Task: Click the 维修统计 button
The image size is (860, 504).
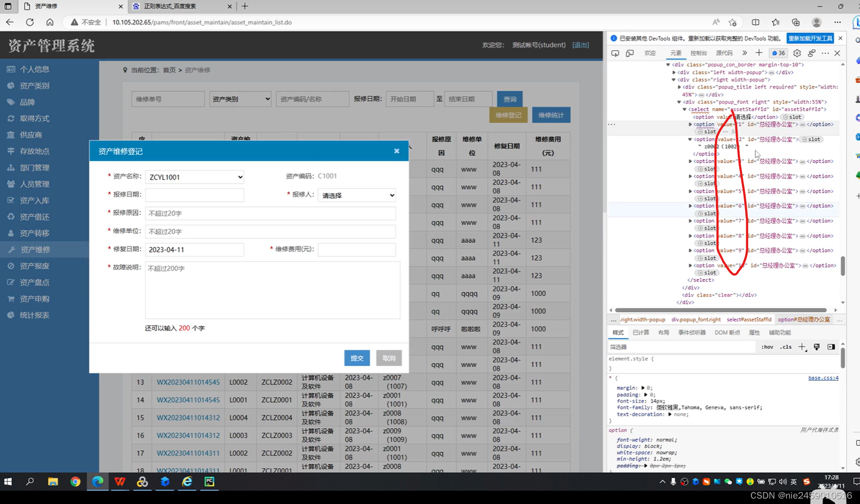Action: (551, 115)
